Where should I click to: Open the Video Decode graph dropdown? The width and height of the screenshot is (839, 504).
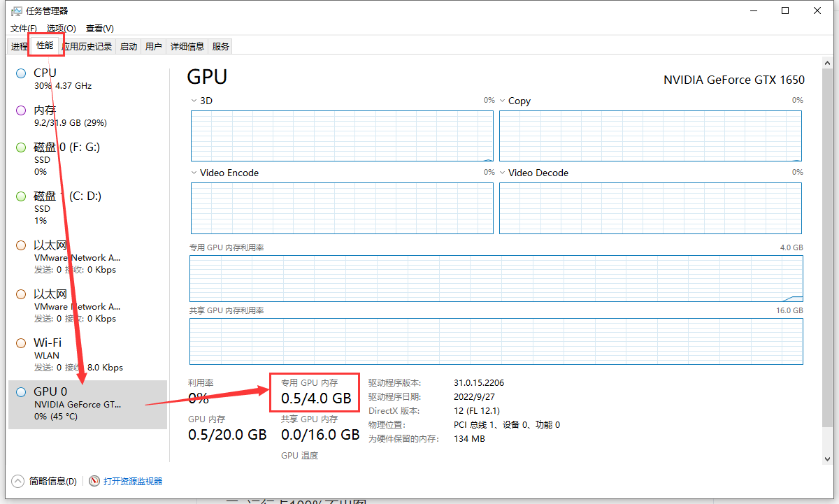[x=503, y=173]
